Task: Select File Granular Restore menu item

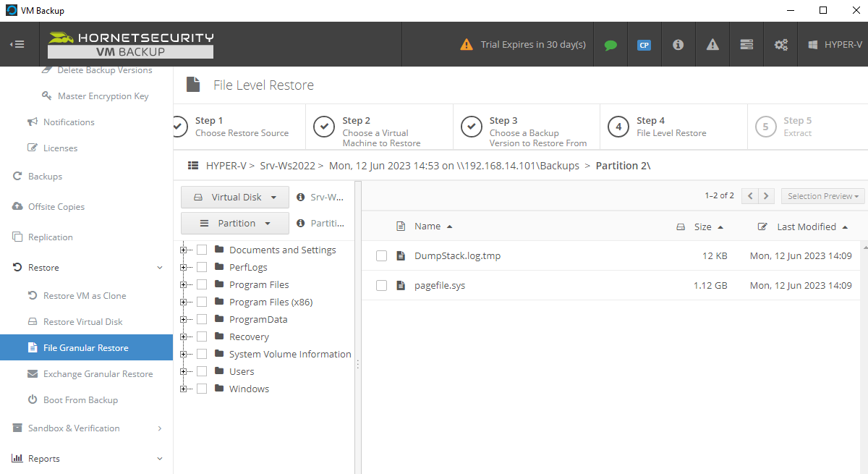Action: (87, 347)
